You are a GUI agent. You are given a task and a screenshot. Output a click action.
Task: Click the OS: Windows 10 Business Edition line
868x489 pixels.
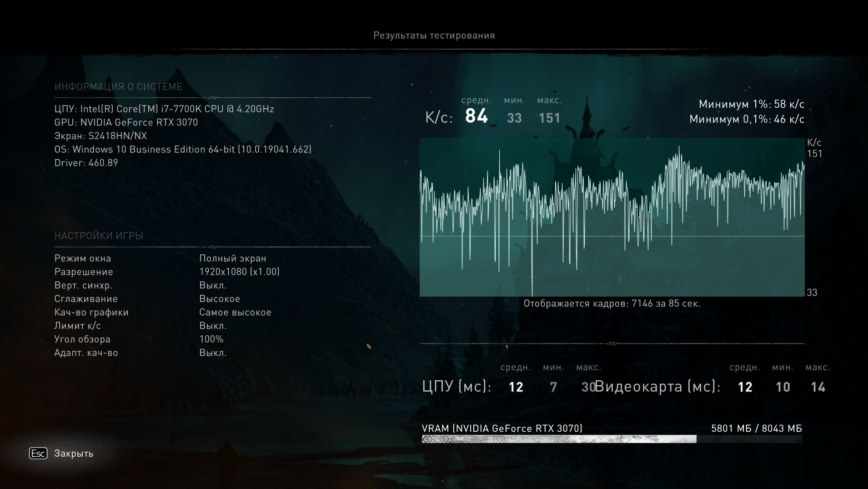pyautogui.click(x=183, y=149)
